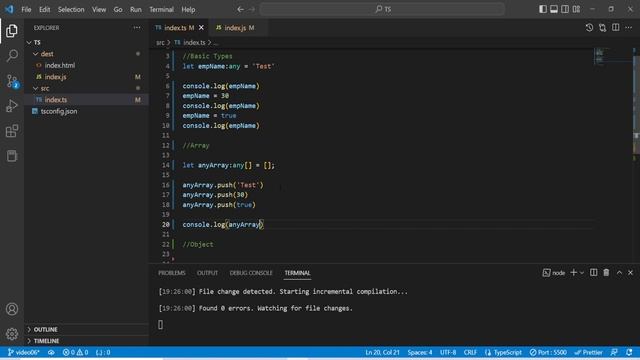
Task: Split the terminal
Action: (593, 272)
